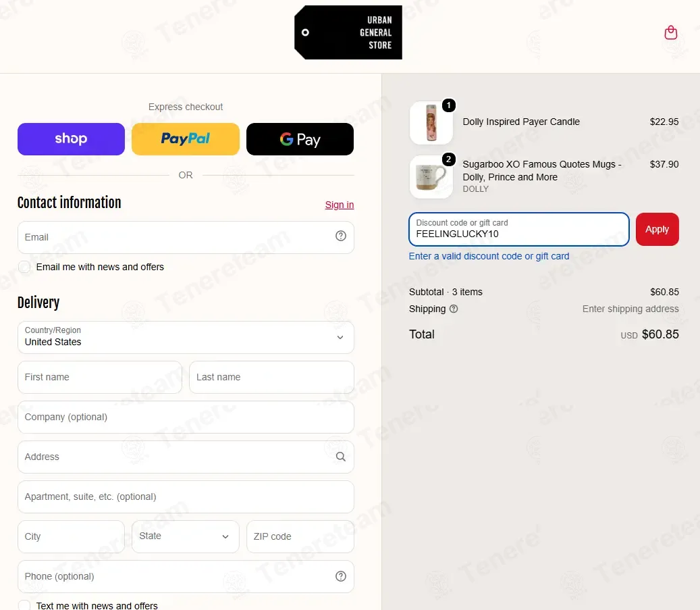Focus the Company (optional) field

click(x=186, y=417)
